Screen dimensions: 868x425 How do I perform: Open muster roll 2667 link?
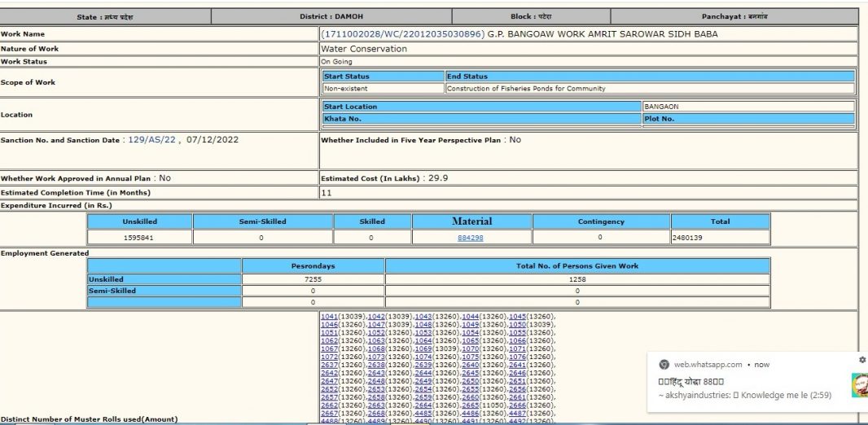329,414
